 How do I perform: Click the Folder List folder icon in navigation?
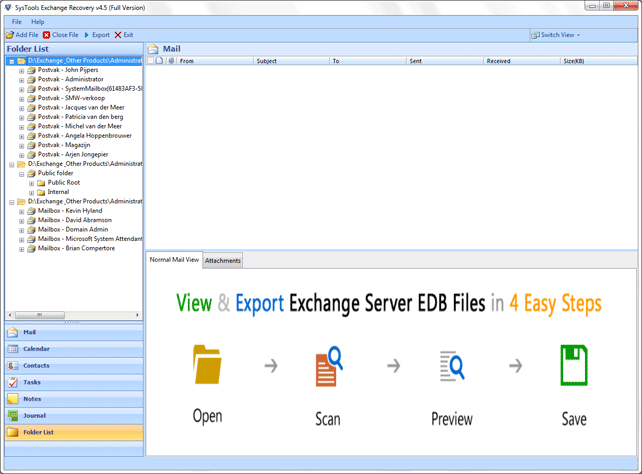13,432
